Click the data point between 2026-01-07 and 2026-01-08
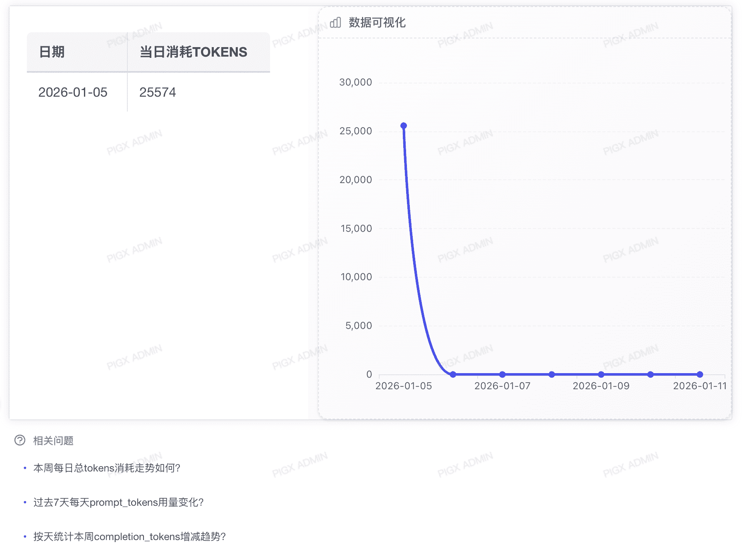The image size is (756, 557). pos(551,374)
